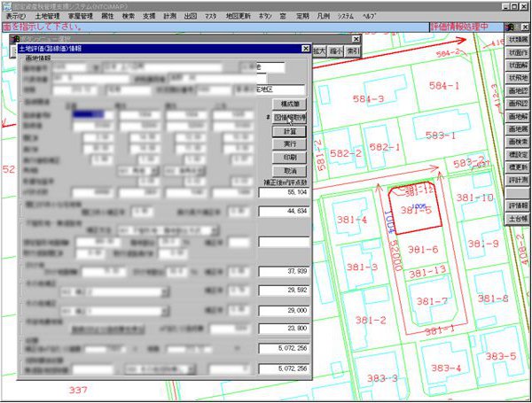This screenshot has width=532, height=403.
Task: Open the 出図 menu
Action: click(191, 16)
